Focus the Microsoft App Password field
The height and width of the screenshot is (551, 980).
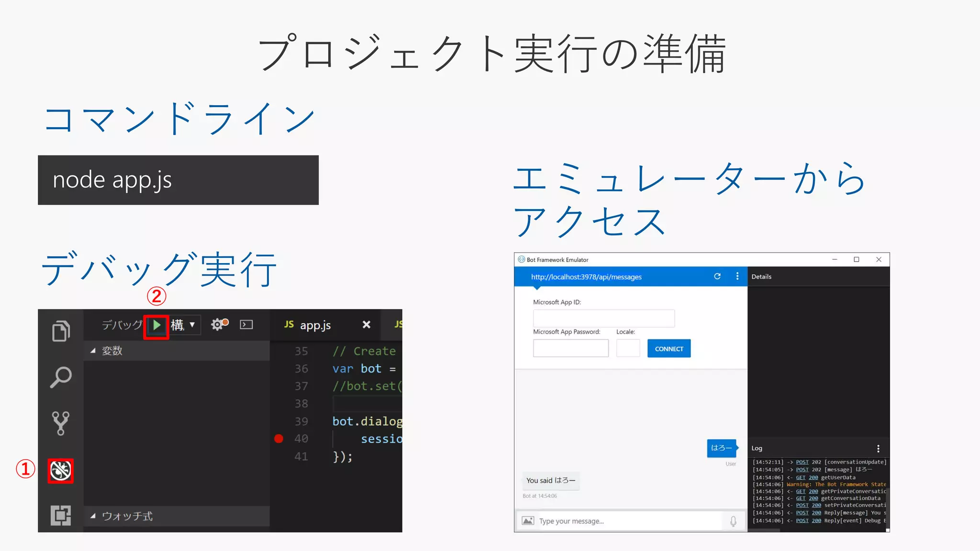pyautogui.click(x=571, y=348)
